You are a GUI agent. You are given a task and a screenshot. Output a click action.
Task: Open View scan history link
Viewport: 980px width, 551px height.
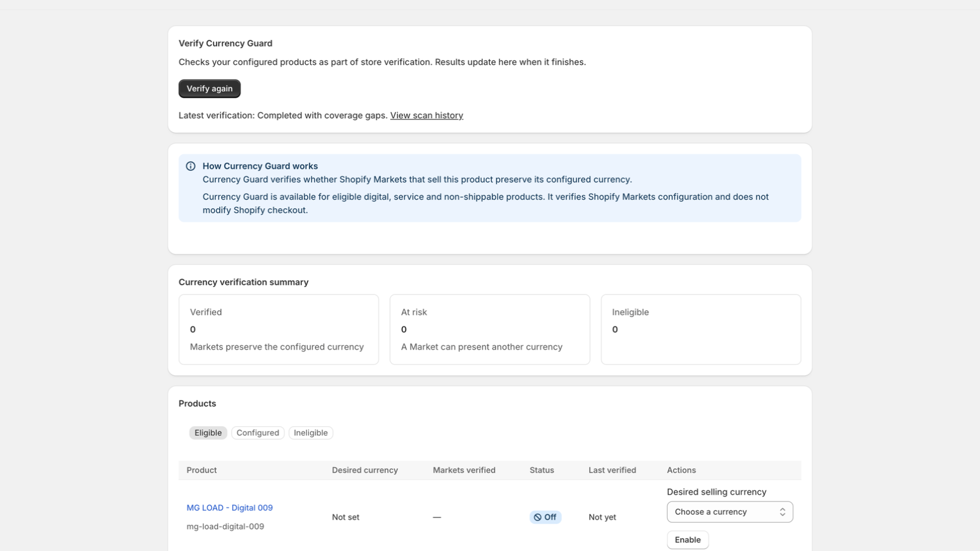click(426, 115)
